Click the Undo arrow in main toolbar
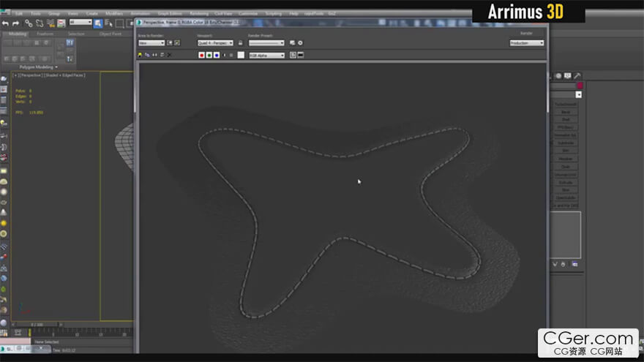This screenshot has height=362, width=644. coord(5,23)
